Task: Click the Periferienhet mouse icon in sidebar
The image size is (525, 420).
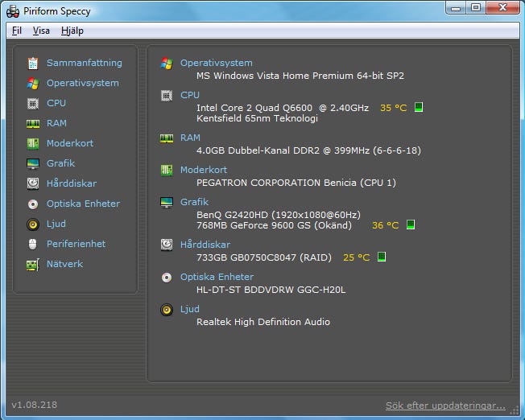Action: (x=32, y=244)
